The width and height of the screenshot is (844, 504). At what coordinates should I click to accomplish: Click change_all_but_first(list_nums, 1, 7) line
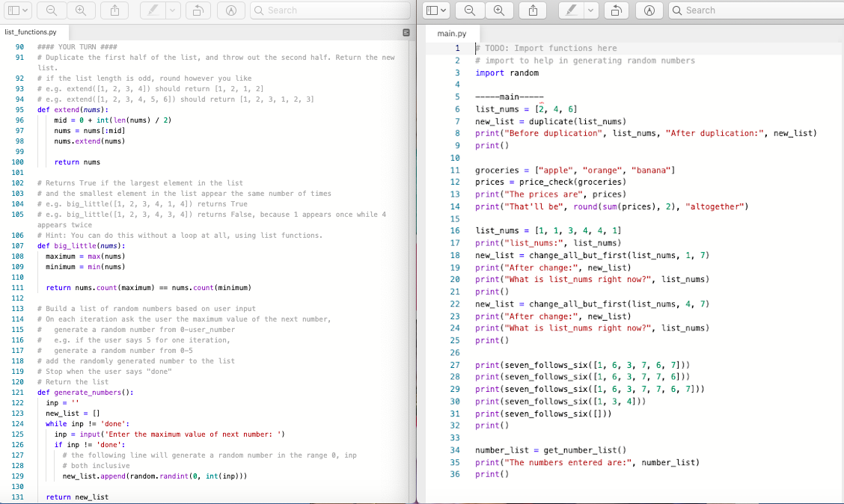coord(593,255)
